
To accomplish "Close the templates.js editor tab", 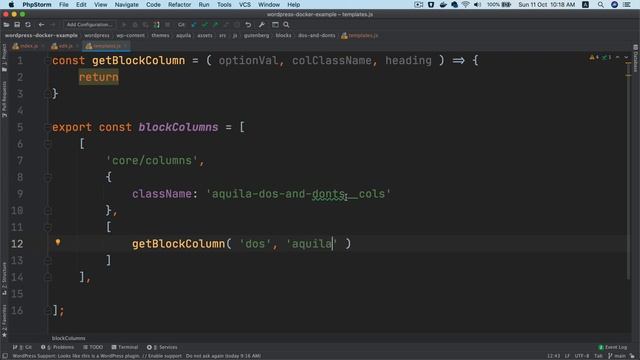I will coord(125,46).
